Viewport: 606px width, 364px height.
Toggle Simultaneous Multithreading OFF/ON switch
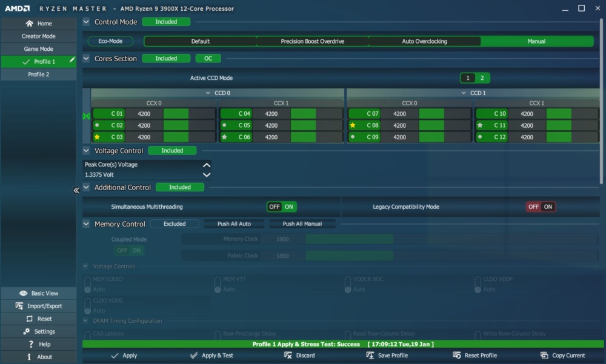pyautogui.click(x=281, y=207)
